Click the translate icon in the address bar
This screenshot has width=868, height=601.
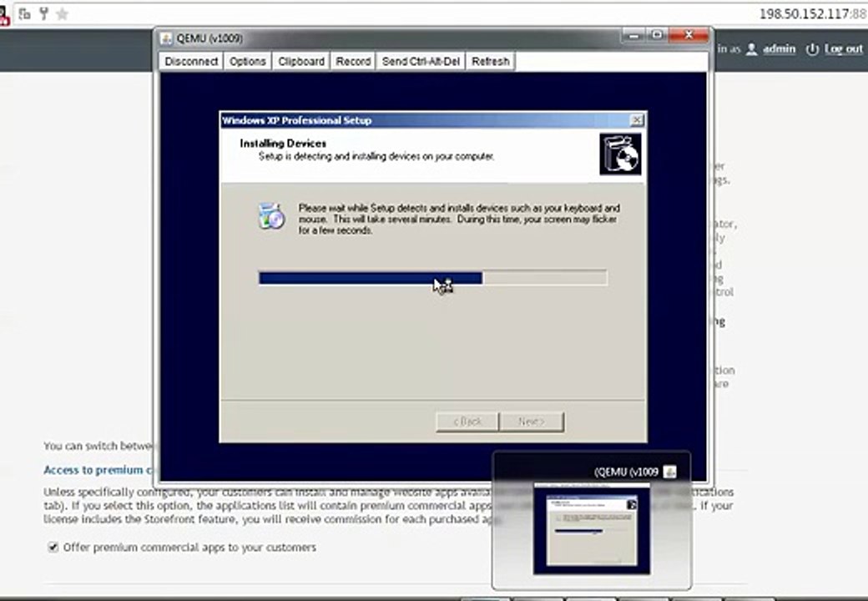pos(24,14)
